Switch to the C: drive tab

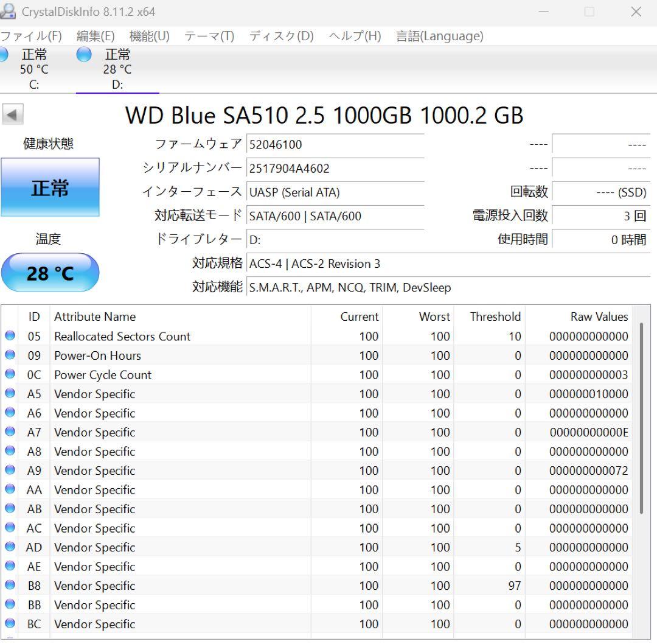(x=33, y=68)
